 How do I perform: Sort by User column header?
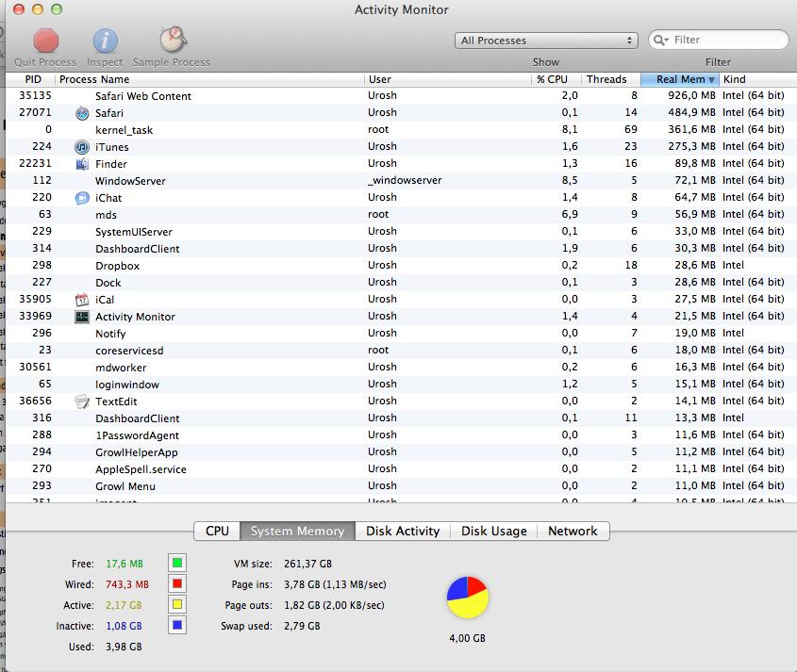coord(448,79)
